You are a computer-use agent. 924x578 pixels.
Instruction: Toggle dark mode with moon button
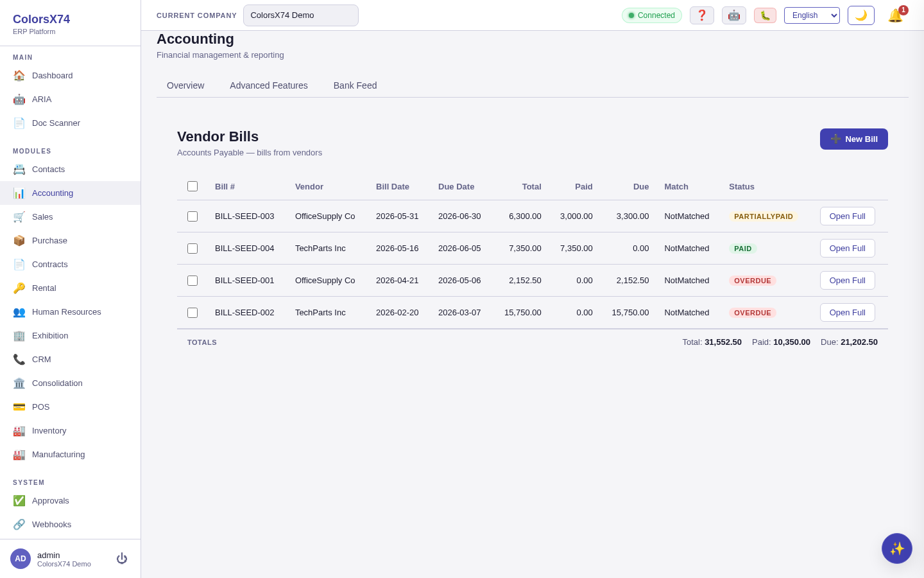point(861,15)
